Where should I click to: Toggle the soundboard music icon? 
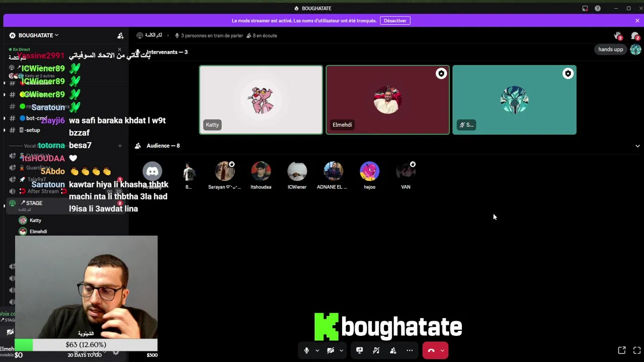(376, 350)
